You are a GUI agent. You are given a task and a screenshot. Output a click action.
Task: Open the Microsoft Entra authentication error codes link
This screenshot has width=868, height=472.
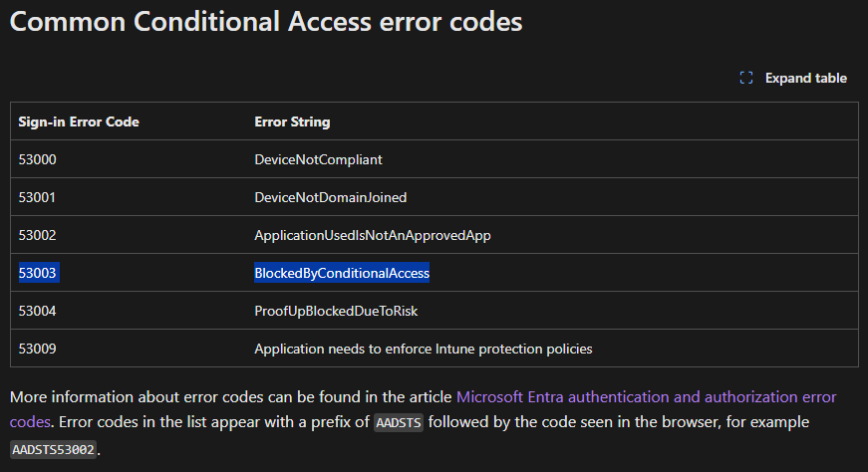(x=646, y=397)
